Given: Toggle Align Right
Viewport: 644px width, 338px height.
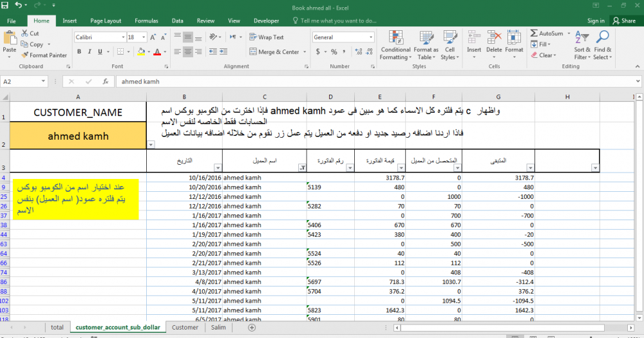Looking at the screenshot, I should (x=198, y=52).
